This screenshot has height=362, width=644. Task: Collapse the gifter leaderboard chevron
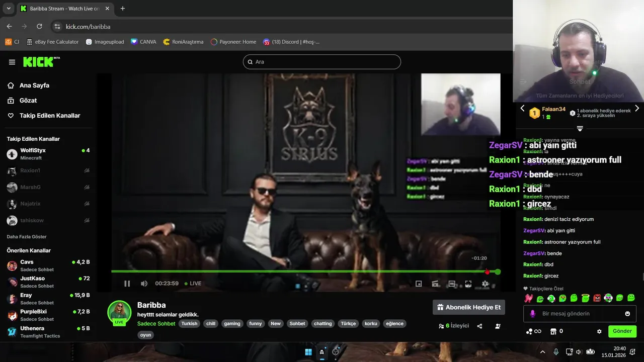(x=580, y=129)
